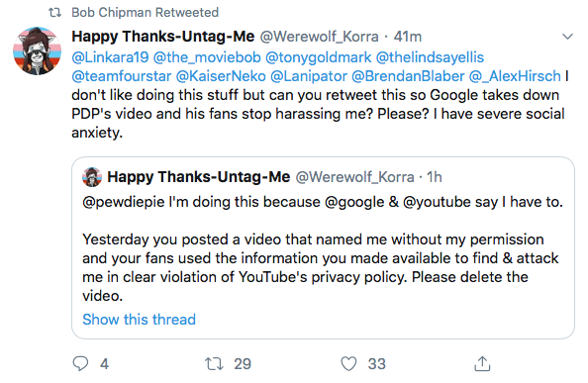Click the small retweet icon beside Bob Chipman
The image size is (588, 383).
[x=55, y=13]
